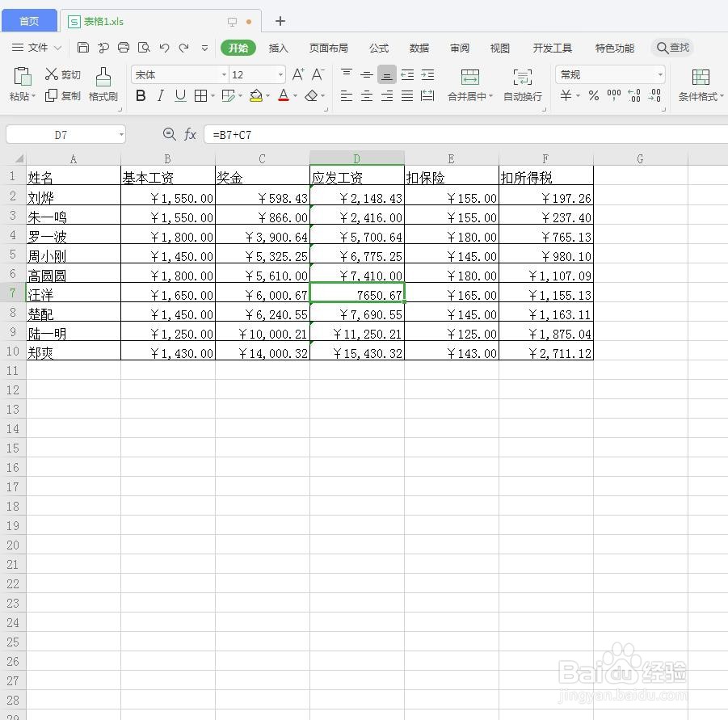Select column D header
This screenshot has height=720, width=728.
pyautogui.click(x=356, y=158)
